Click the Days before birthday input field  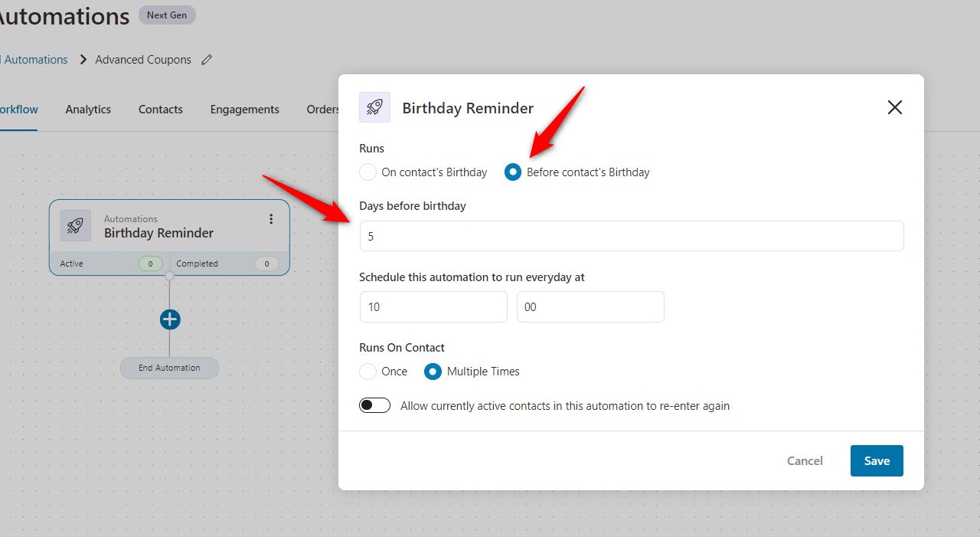[x=632, y=236]
